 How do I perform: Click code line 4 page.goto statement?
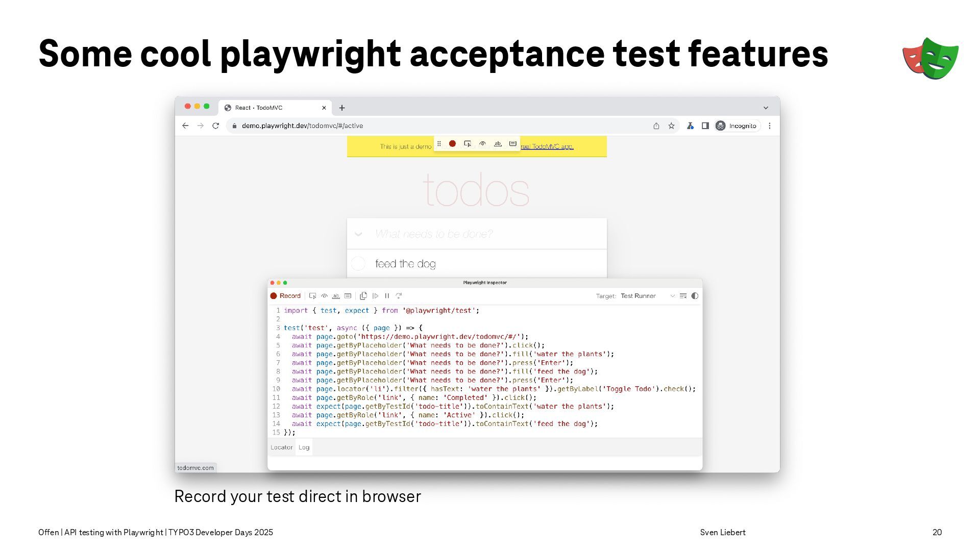tap(410, 337)
